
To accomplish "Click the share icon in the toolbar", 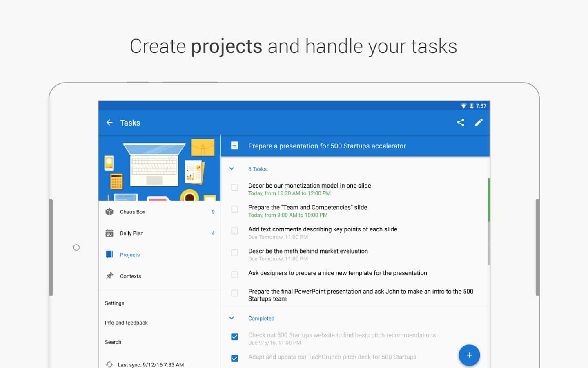I will click(x=460, y=123).
